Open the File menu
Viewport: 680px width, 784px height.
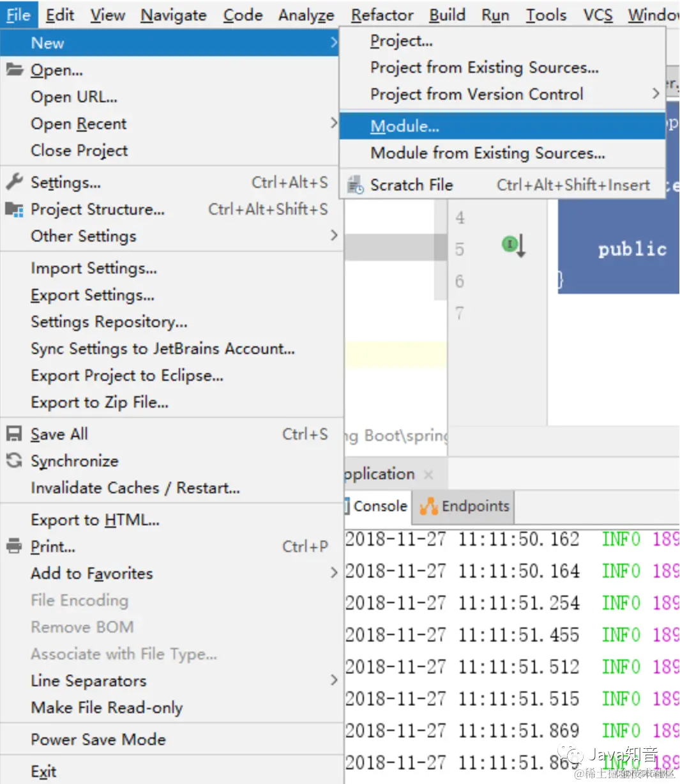tap(19, 15)
